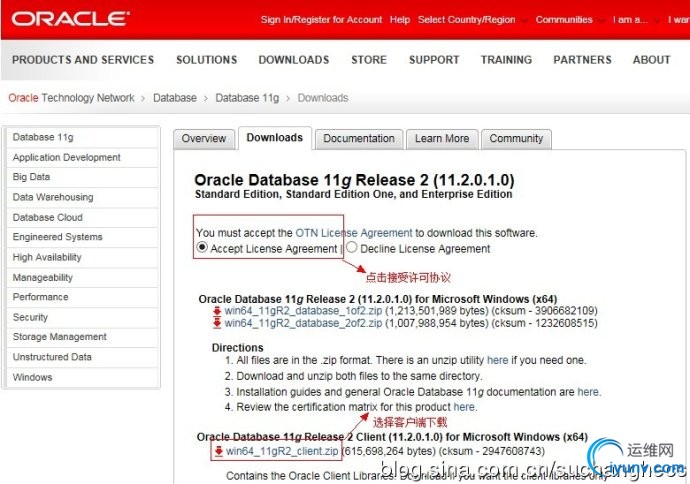Screen dimensions: 690x484
Task: Select Database Cloud in sidebar
Action: (82, 217)
